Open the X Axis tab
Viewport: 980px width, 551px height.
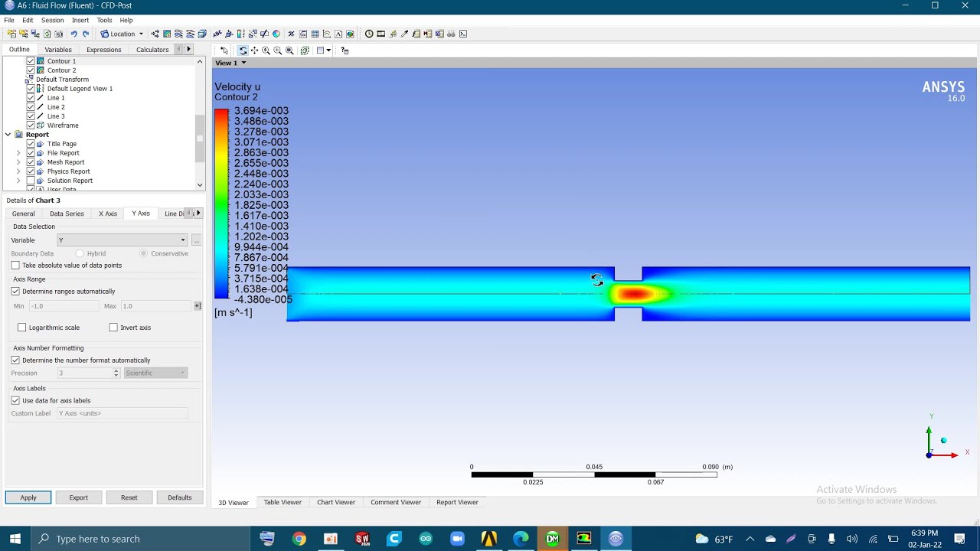(108, 214)
